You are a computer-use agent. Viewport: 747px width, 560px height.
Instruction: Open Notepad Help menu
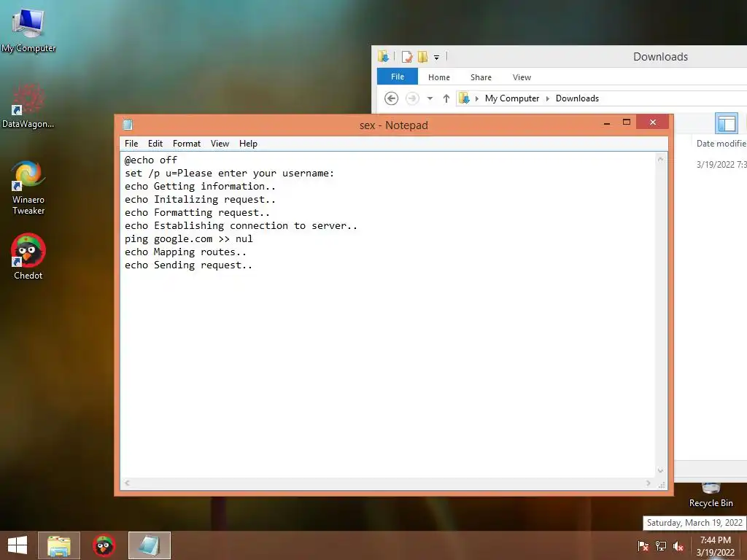click(x=248, y=144)
